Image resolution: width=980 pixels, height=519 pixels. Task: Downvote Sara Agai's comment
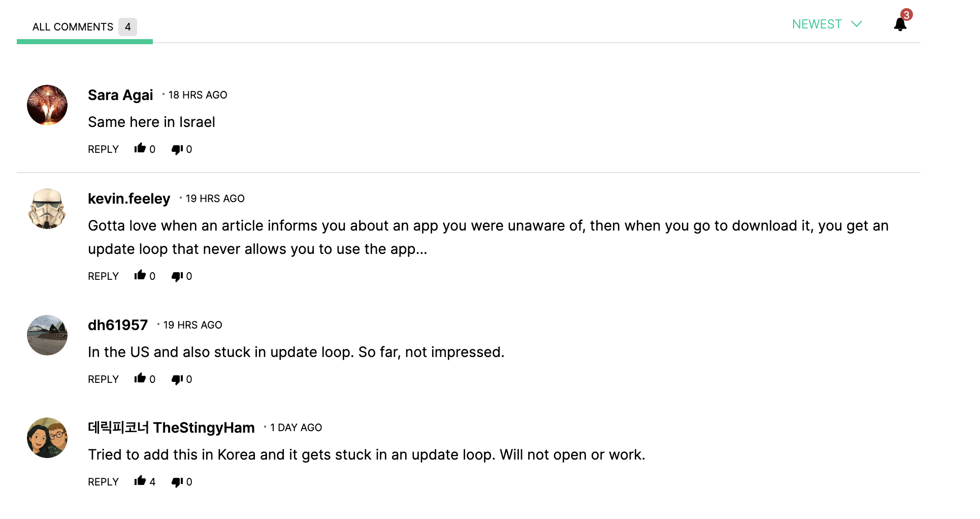(177, 149)
